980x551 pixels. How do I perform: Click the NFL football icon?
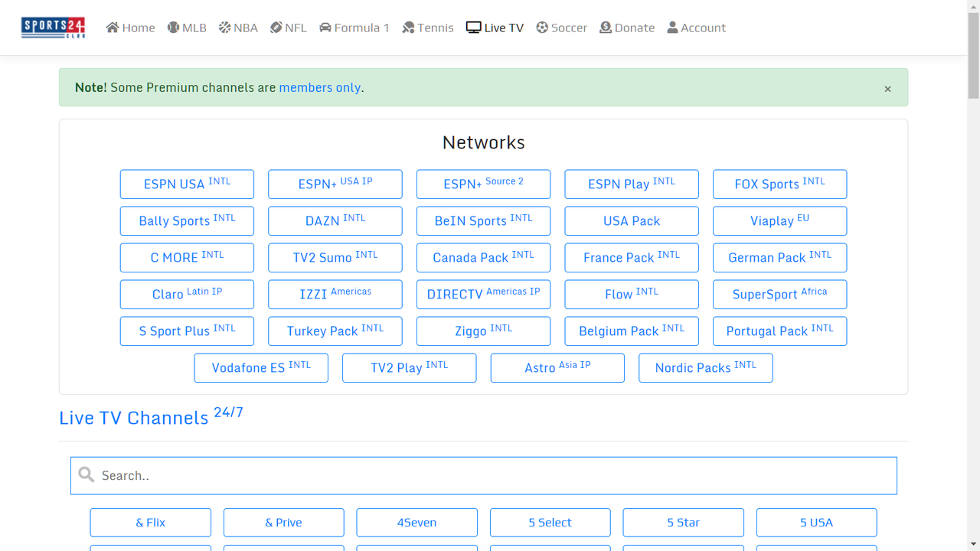point(276,28)
